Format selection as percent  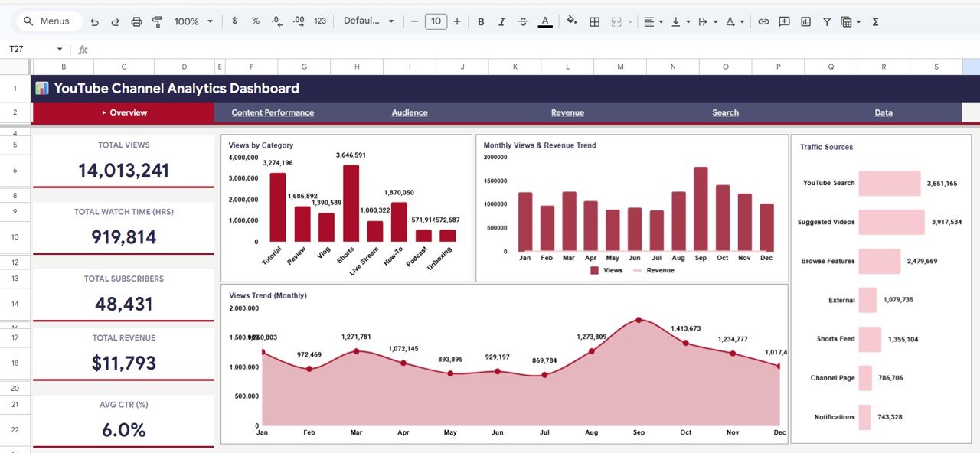click(x=255, y=21)
